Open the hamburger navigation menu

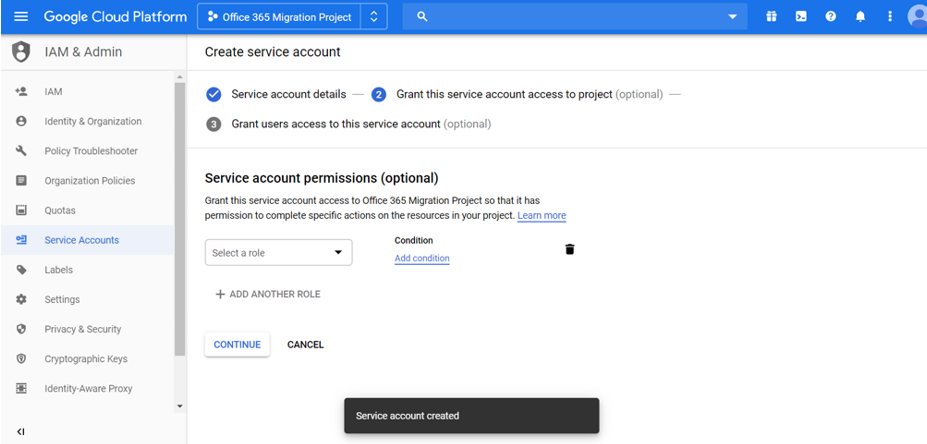[x=21, y=17]
